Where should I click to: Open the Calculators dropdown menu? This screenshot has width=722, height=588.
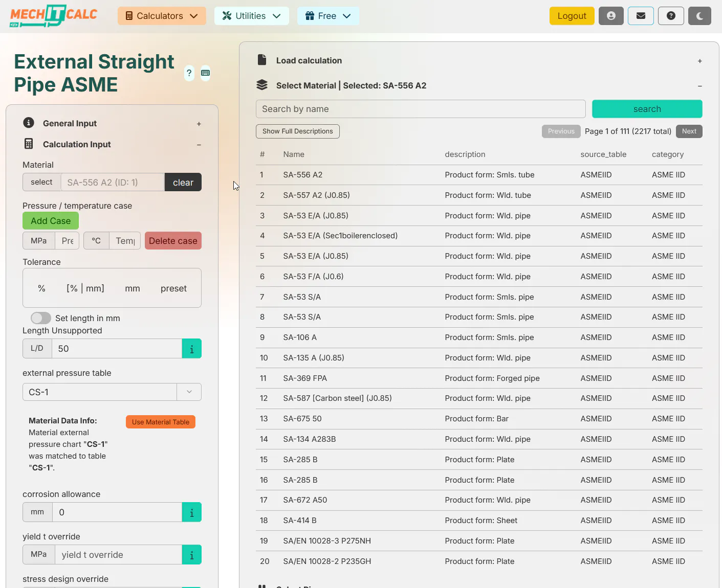162,16
